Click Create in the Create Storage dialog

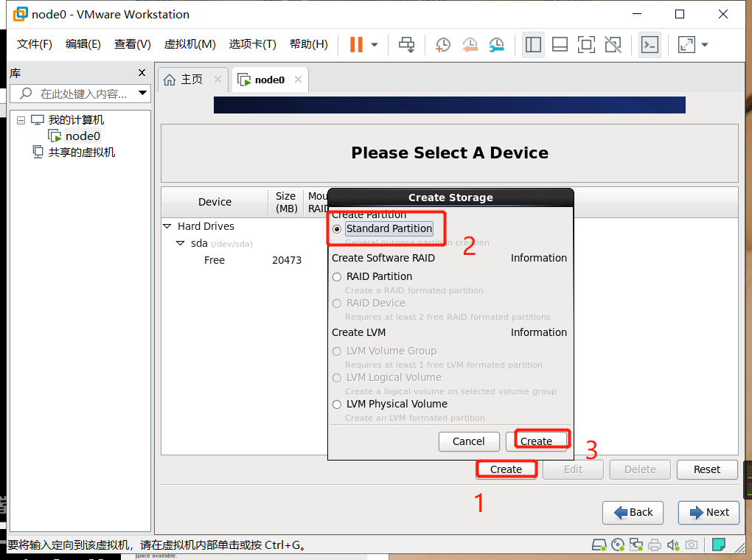point(537,441)
